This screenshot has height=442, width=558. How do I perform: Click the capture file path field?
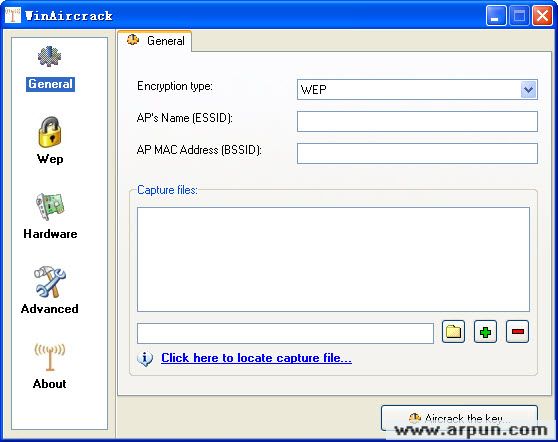click(285, 333)
